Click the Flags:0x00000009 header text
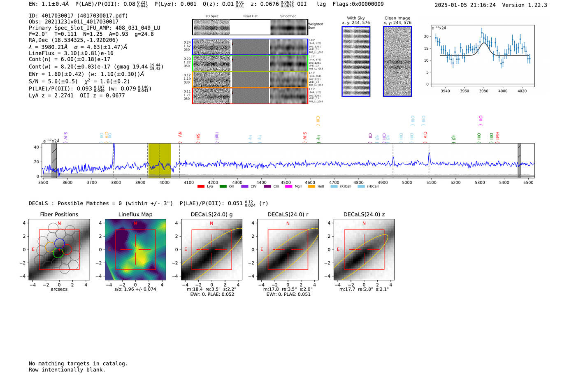 (358, 4)
